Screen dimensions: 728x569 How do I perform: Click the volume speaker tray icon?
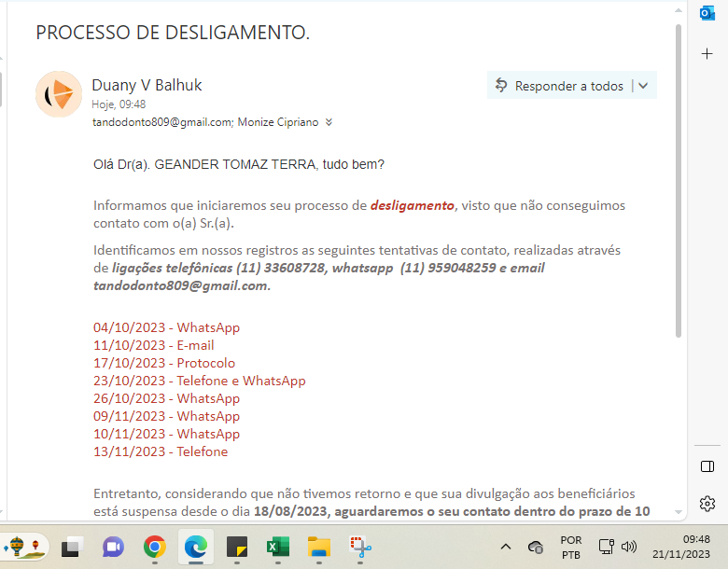pos(629,547)
